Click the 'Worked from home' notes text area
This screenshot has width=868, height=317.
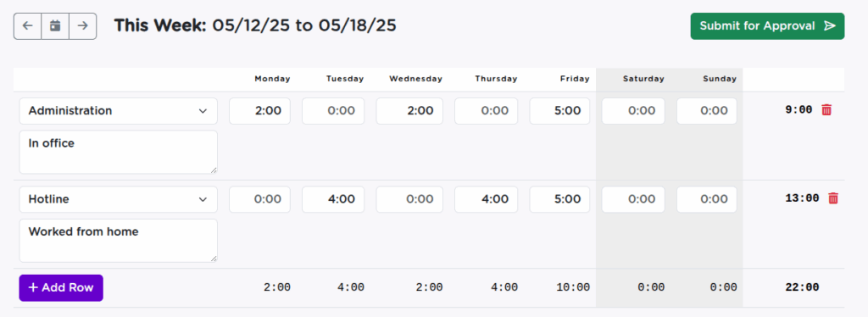pyautogui.click(x=119, y=241)
